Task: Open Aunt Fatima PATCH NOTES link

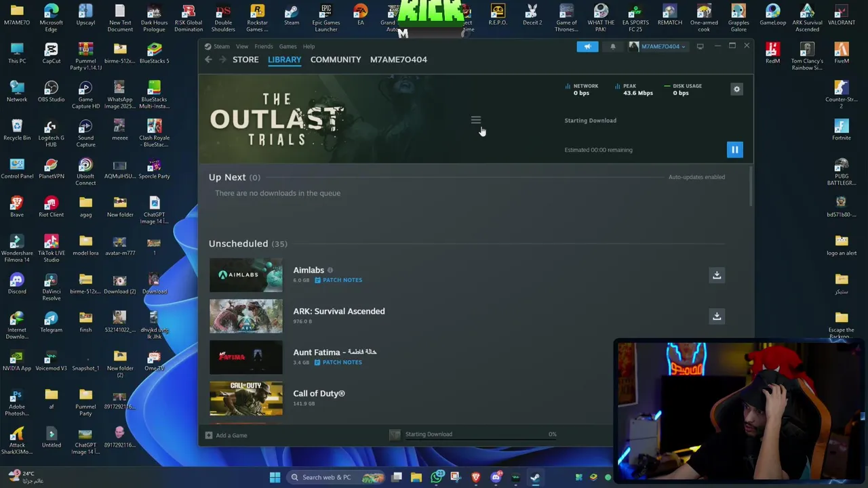Action: click(338, 362)
